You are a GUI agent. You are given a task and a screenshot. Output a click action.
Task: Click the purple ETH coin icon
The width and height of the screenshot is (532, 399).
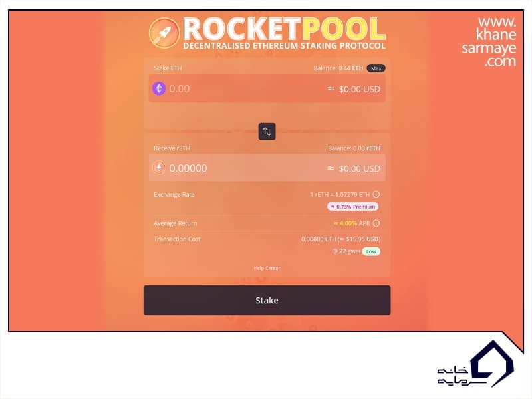159,89
